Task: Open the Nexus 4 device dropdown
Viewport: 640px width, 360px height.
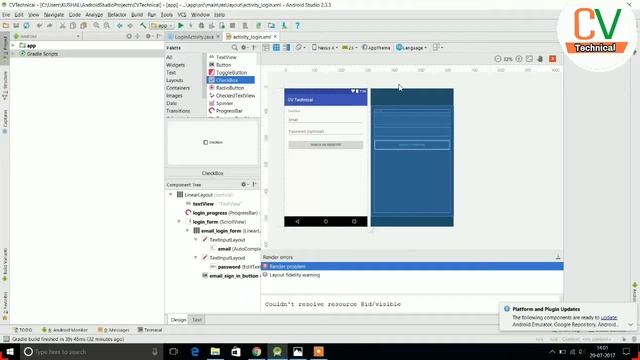Action: pyautogui.click(x=324, y=47)
